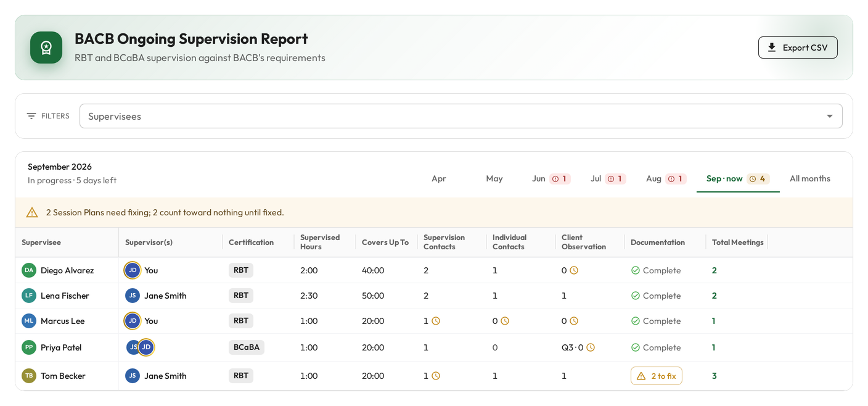Click the warning triangle in the Session Plans banner
Image resolution: width=868 pixels, height=406 pixels.
[x=32, y=212]
